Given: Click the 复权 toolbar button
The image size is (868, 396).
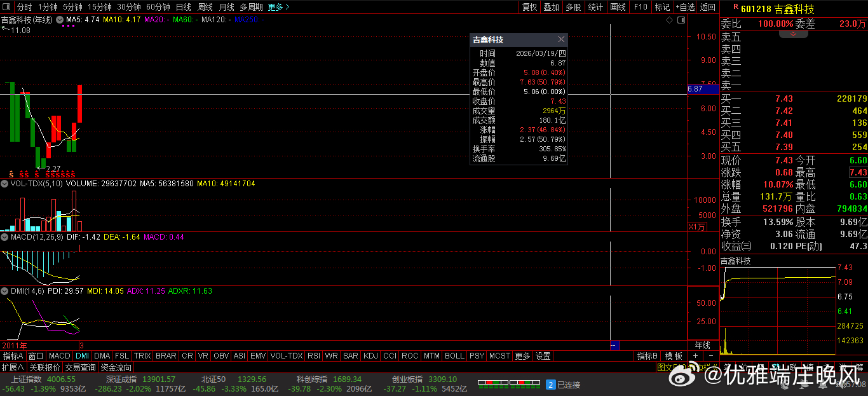Looking at the screenshot, I should [x=529, y=7].
